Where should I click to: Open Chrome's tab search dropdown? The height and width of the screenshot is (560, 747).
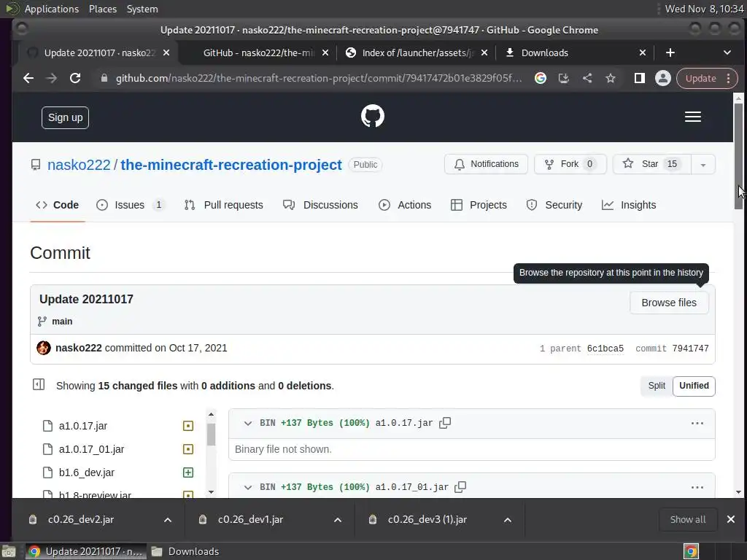(x=727, y=52)
